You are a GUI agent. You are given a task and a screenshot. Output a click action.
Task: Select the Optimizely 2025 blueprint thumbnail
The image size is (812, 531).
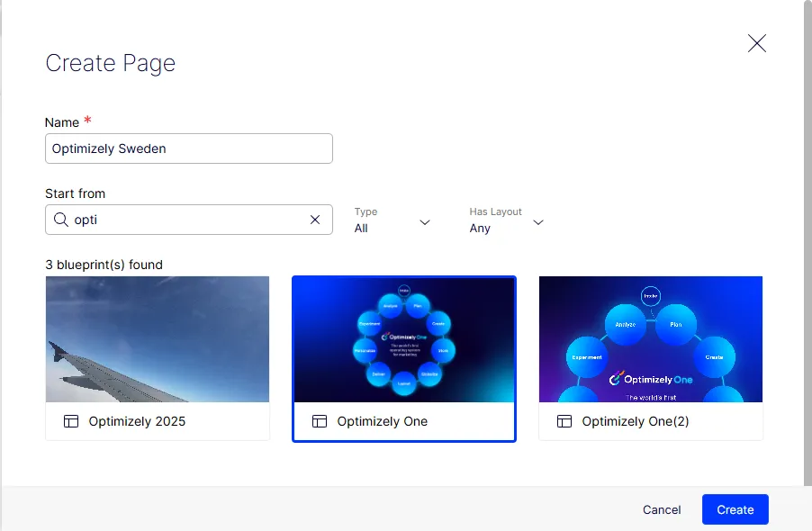pyautogui.click(x=158, y=339)
